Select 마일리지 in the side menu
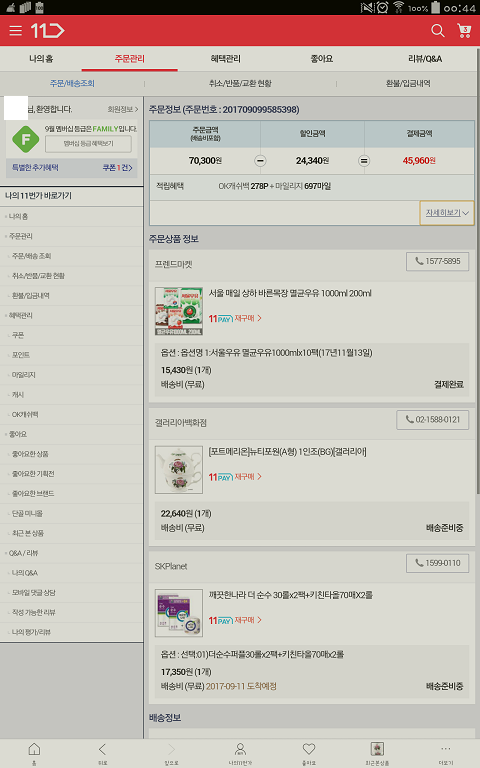Image resolution: width=480 pixels, height=768 pixels. 24,375
